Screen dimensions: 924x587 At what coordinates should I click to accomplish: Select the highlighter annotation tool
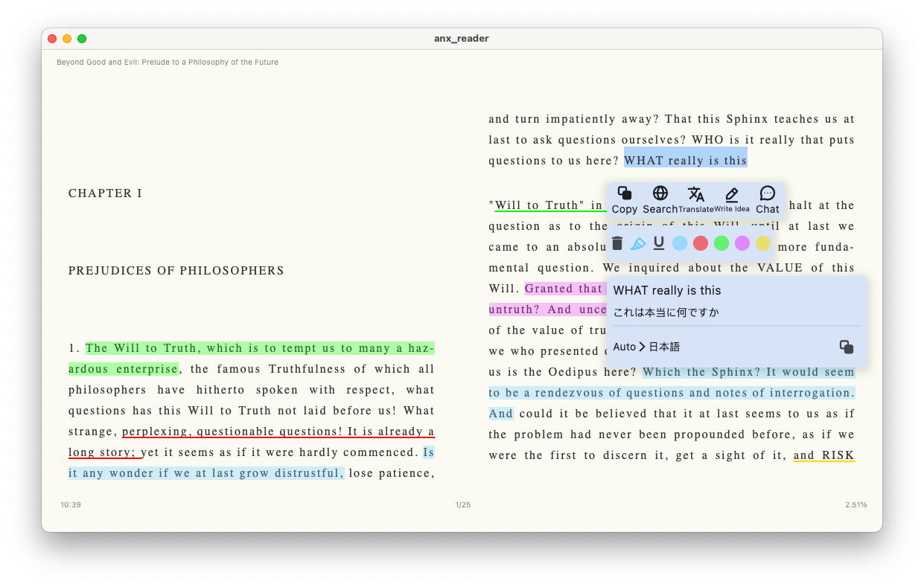tap(638, 243)
